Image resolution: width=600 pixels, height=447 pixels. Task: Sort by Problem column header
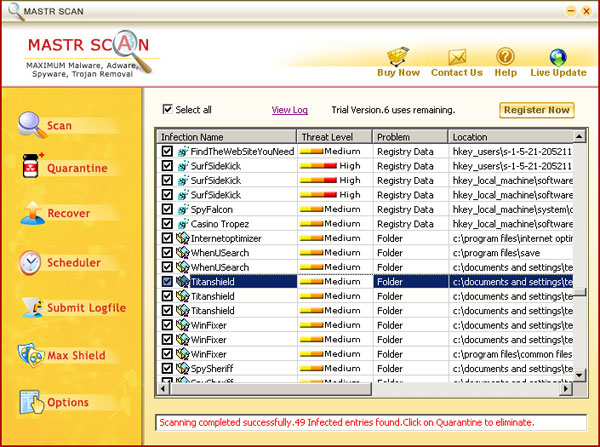click(410, 137)
